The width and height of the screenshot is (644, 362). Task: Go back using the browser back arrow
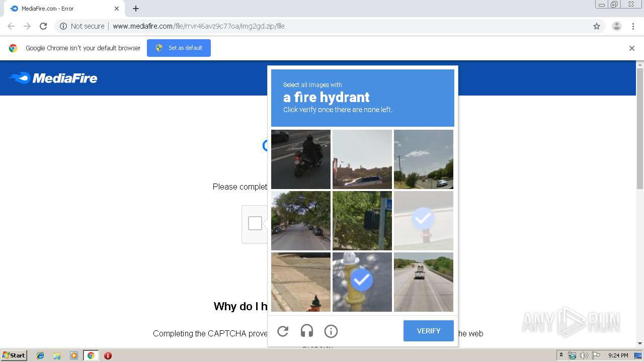pyautogui.click(x=11, y=26)
